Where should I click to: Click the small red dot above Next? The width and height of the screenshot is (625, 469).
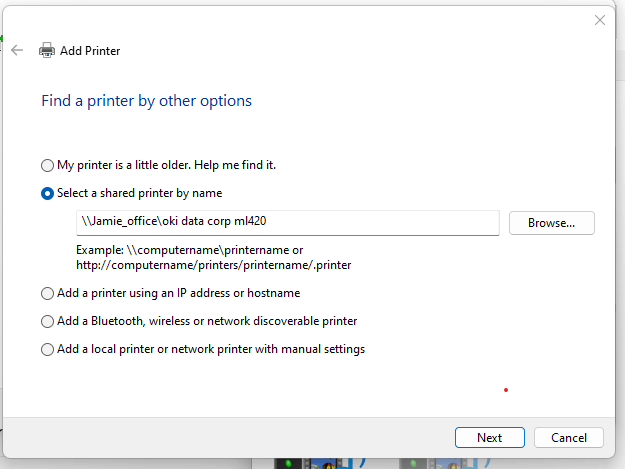(506, 390)
